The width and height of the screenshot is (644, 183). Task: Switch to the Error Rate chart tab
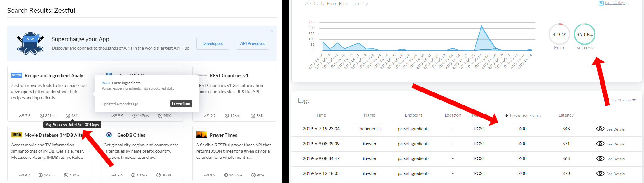[337, 4]
